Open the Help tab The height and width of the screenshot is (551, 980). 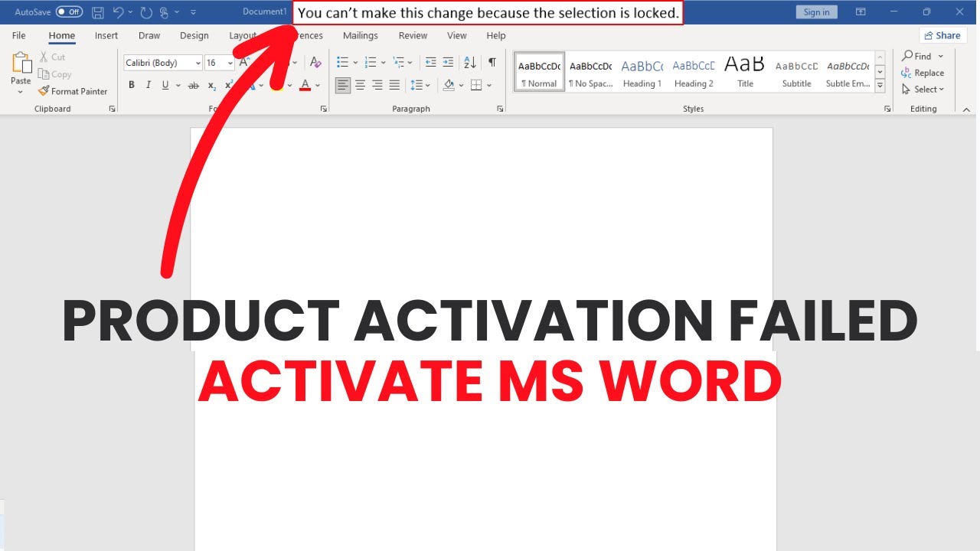pos(496,35)
